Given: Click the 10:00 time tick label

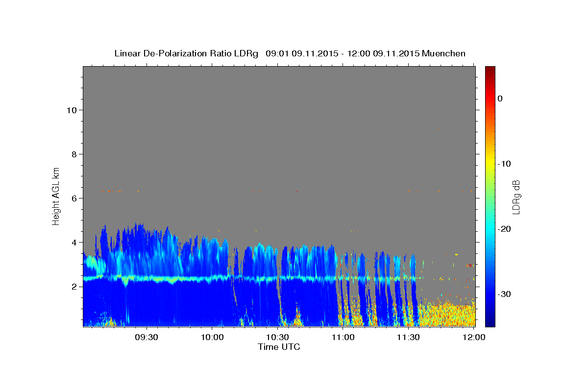Looking at the screenshot, I should click(x=212, y=337).
